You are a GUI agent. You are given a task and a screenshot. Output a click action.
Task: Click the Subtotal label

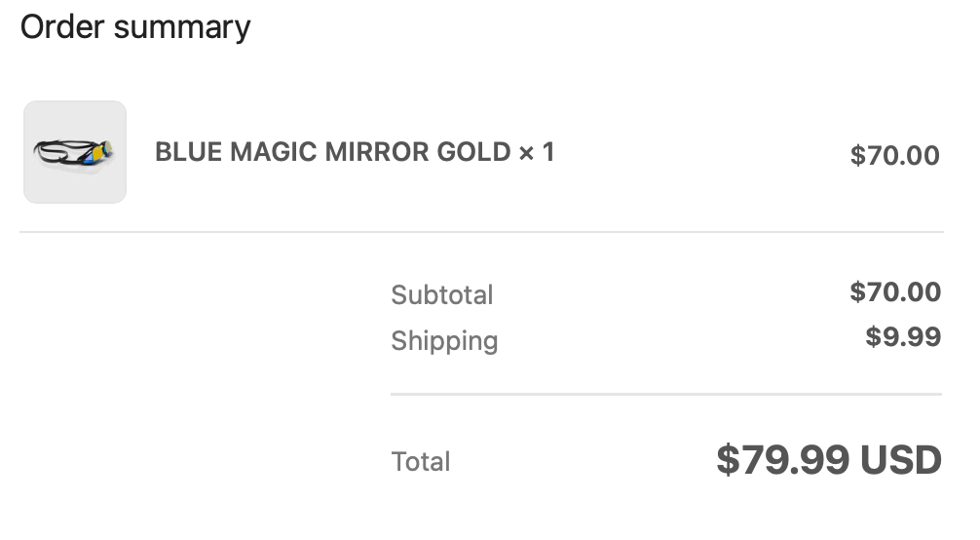click(x=441, y=294)
